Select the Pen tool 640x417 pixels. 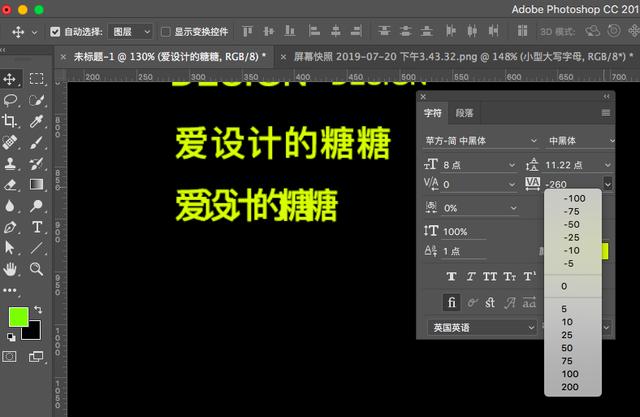click(x=10, y=227)
